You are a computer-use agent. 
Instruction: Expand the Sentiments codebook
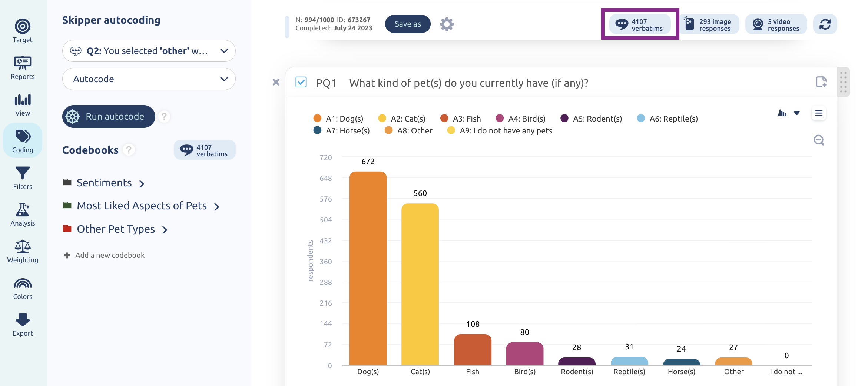(x=104, y=183)
